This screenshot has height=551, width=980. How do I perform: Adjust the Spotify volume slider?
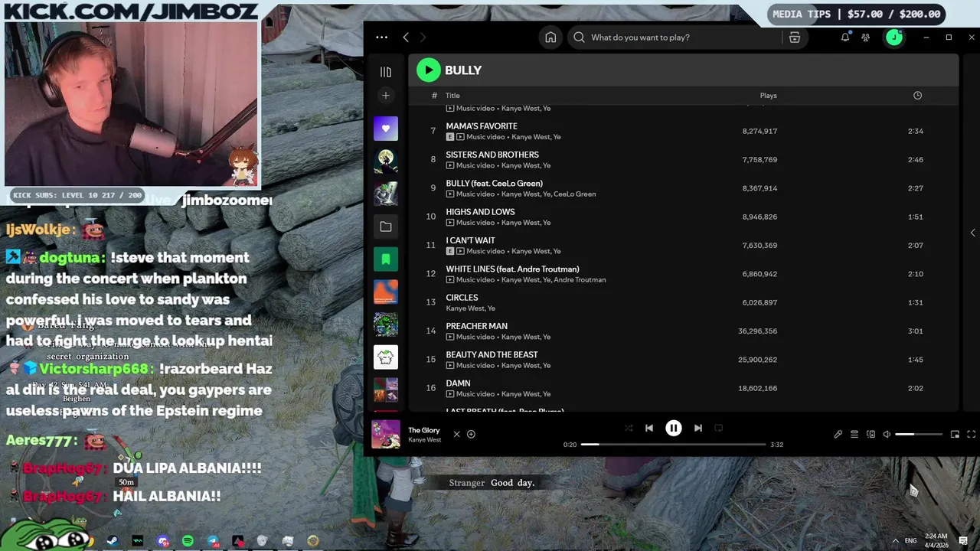[x=919, y=434]
